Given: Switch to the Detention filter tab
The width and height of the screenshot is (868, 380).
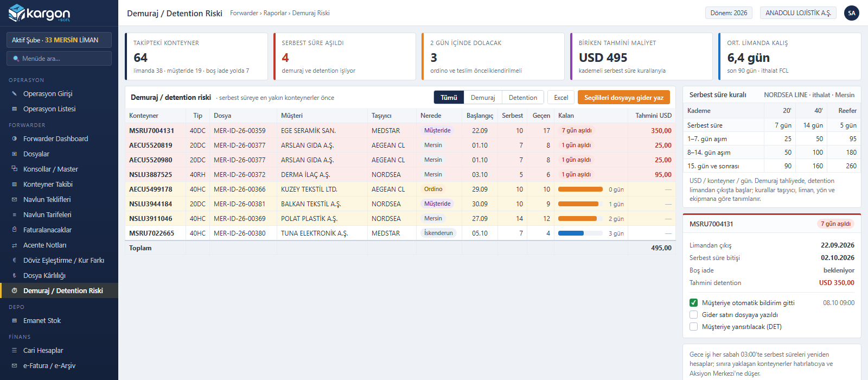Looking at the screenshot, I should (523, 98).
